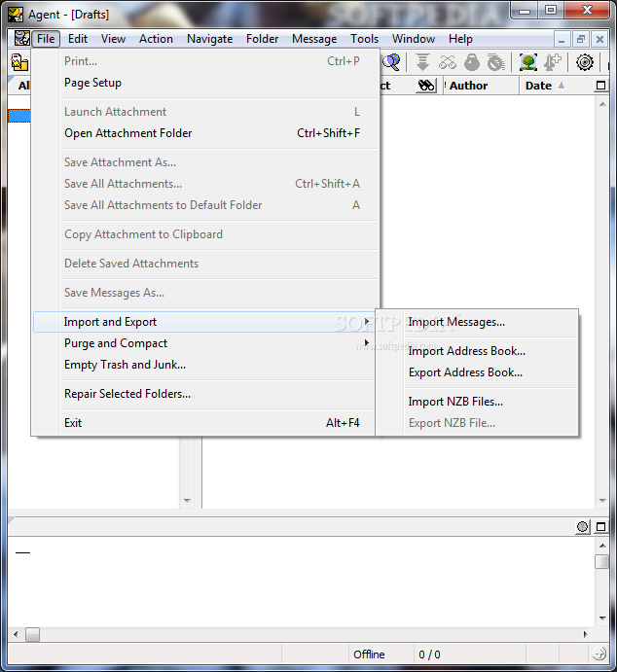This screenshot has height=672, width=617.
Task: Click the message body scrollbar down arrow
Action: (602, 618)
